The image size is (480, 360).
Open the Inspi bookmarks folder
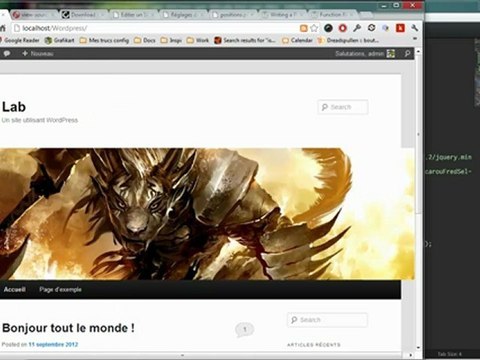(x=171, y=40)
